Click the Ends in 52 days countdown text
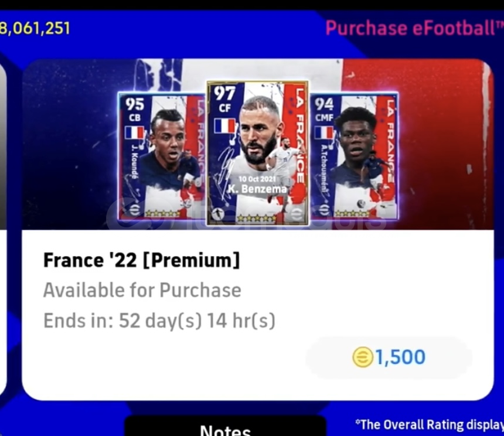Viewport: 504px width, 436px height. point(159,321)
